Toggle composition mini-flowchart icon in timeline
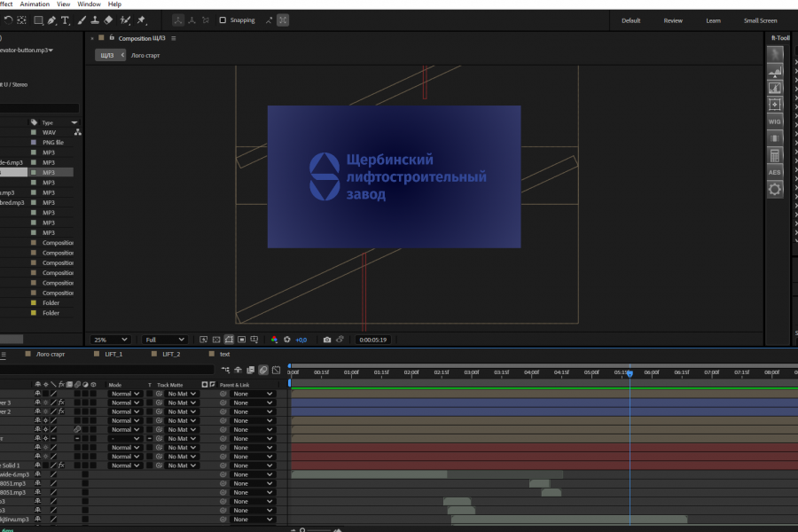 [x=225, y=370]
